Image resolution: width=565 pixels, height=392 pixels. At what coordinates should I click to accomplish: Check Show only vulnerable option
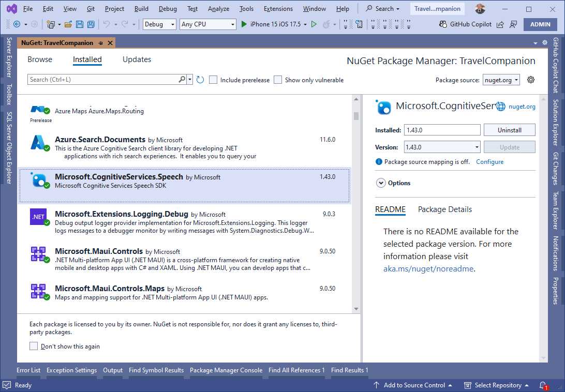tap(278, 80)
